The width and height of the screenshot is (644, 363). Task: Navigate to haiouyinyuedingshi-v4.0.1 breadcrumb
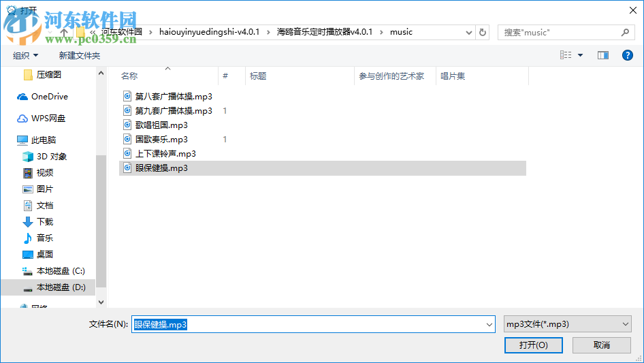tap(210, 32)
